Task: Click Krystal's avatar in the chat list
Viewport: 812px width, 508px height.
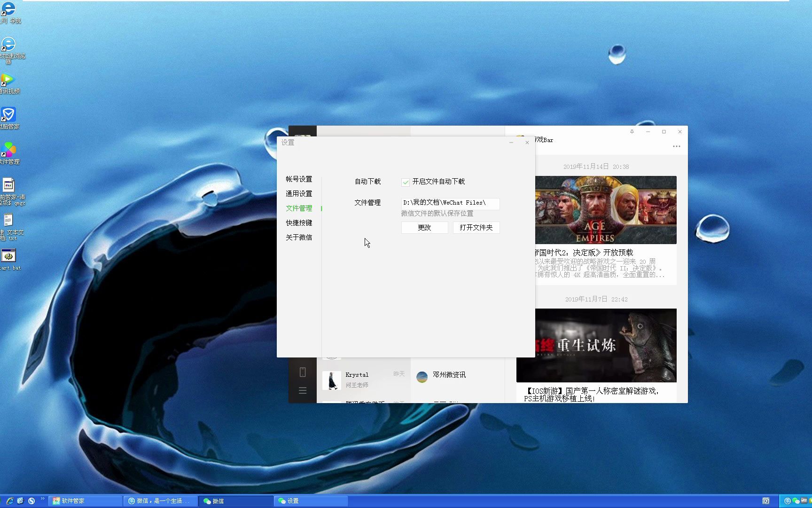Action: click(x=332, y=380)
